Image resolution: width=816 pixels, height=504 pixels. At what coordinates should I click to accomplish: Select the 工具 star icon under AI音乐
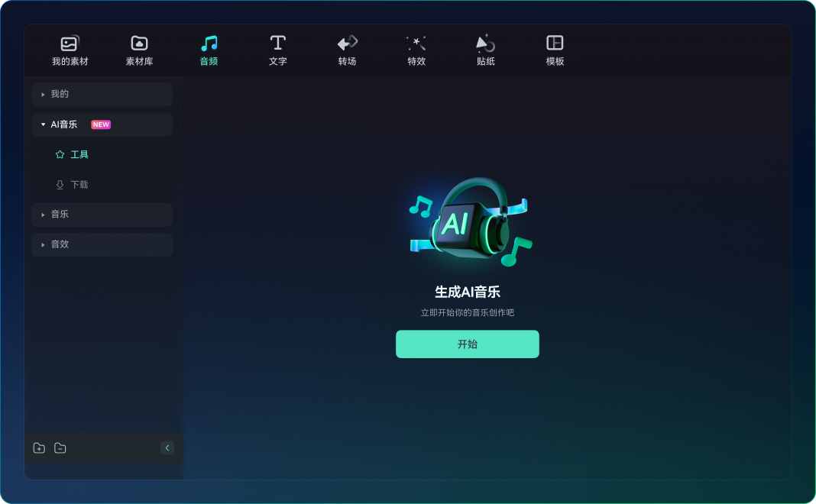click(x=60, y=154)
